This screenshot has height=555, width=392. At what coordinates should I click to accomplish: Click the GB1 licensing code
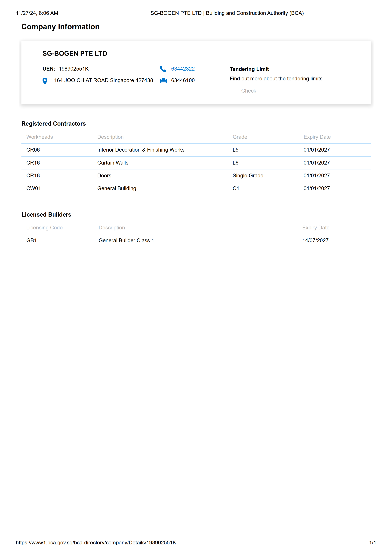(x=31, y=240)
